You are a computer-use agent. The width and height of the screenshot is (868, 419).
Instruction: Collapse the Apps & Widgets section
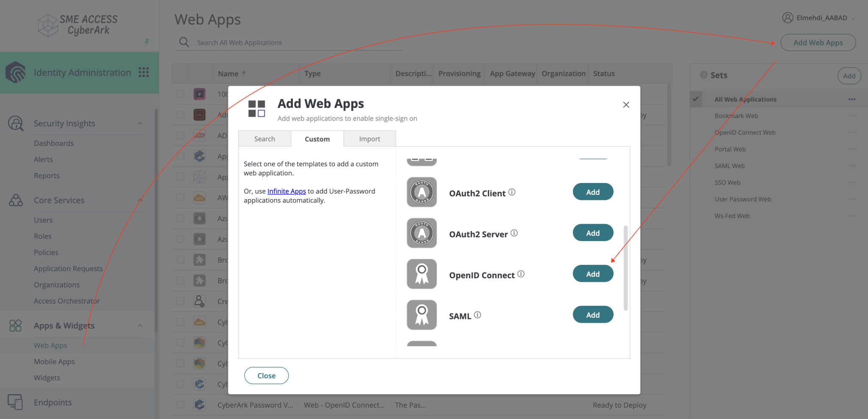(x=140, y=325)
